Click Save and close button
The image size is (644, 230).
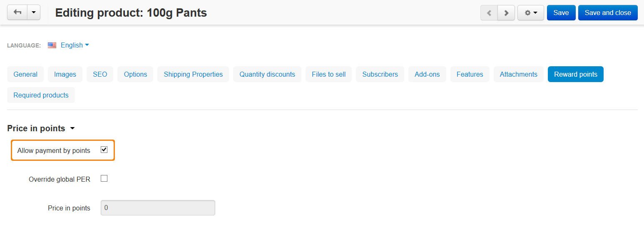coord(608,13)
